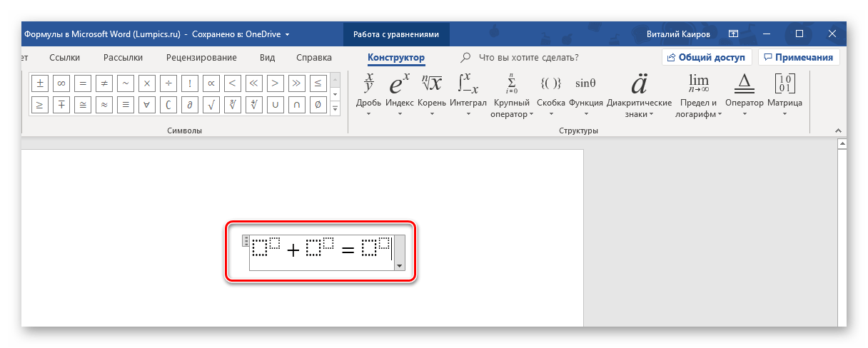This screenshot has height=348, width=868.
Task: Open the Корень radical structures dropdown
Action: coord(432,94)
